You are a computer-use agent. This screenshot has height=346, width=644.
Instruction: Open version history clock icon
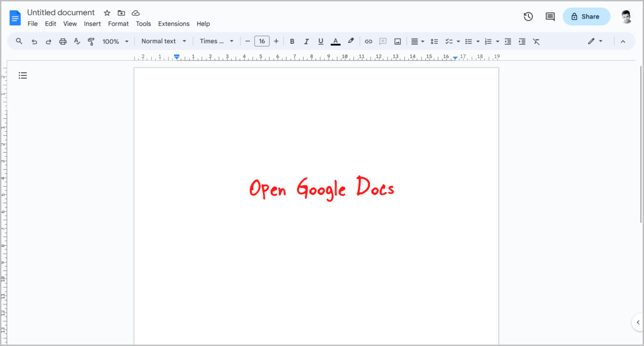(x=528, y=17)
